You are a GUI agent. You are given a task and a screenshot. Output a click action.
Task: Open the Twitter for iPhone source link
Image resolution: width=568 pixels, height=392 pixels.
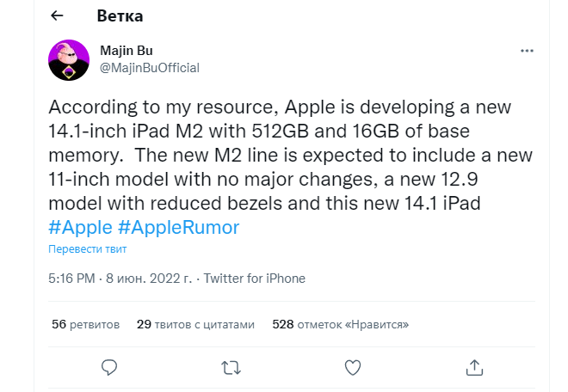tap(254, 279)
